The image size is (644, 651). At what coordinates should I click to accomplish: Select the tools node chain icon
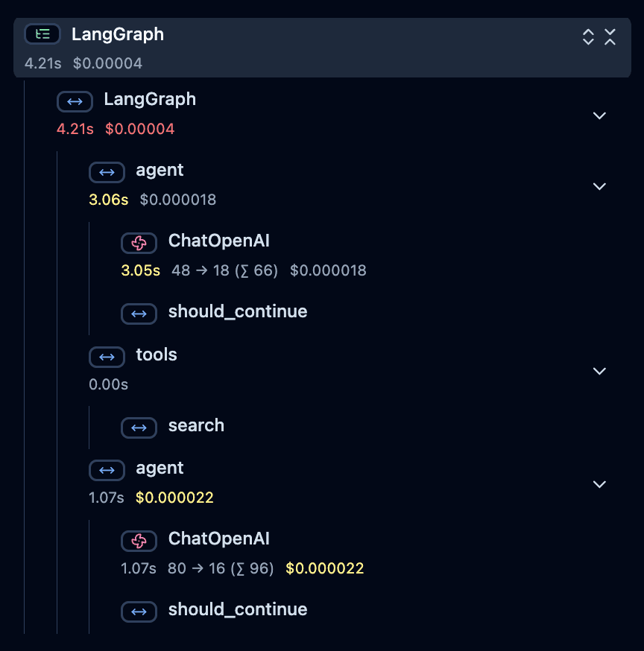107,357
